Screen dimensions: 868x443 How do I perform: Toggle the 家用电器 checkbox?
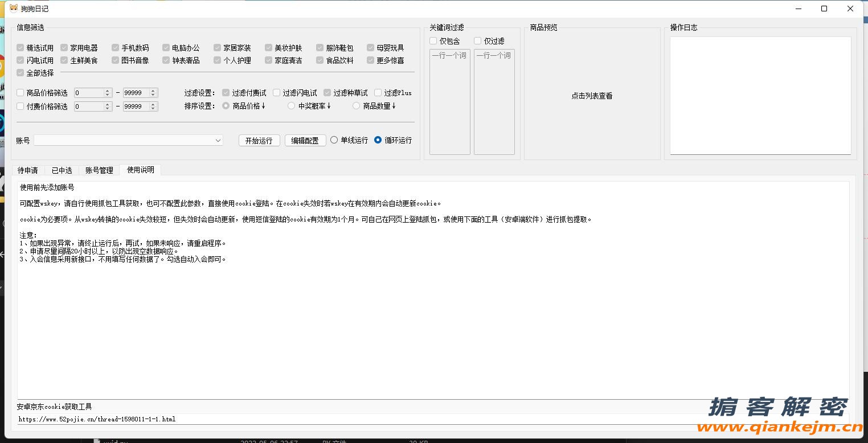click(x=64, y=48)
